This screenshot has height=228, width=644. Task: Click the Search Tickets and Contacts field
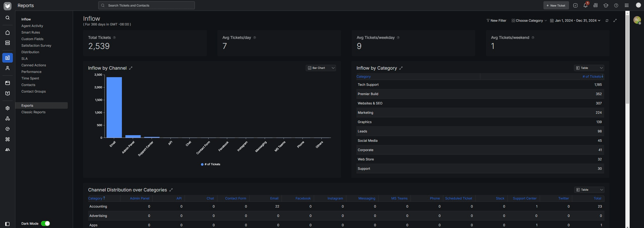[x=146, y=6]
